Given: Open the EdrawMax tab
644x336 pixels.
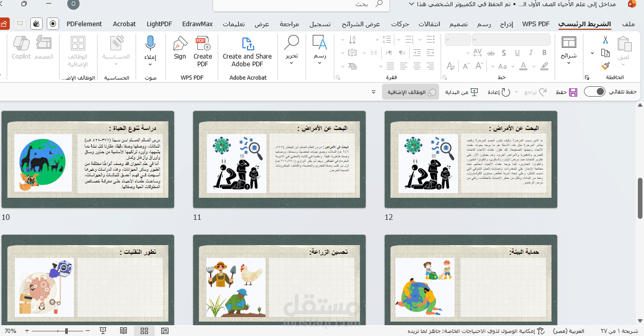Looking at the screenshot, I should point(198,24).
